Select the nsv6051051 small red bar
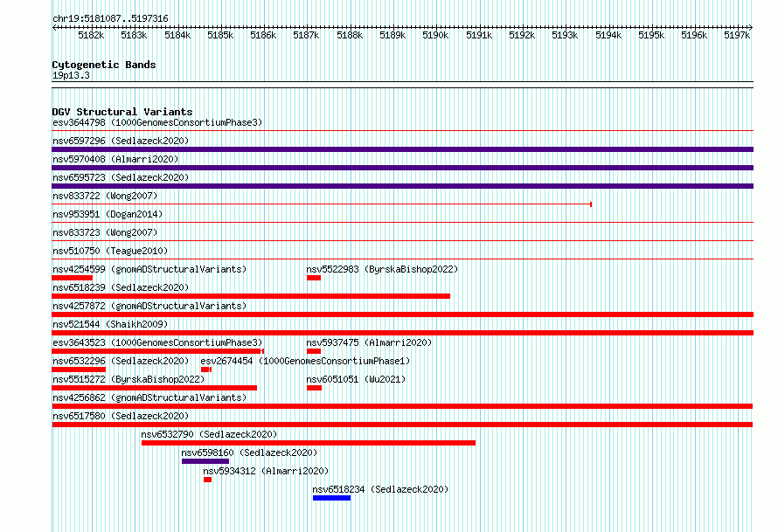The height and width of the screenshot is (532, 778). pyautogui.click(x=314, y=388)
